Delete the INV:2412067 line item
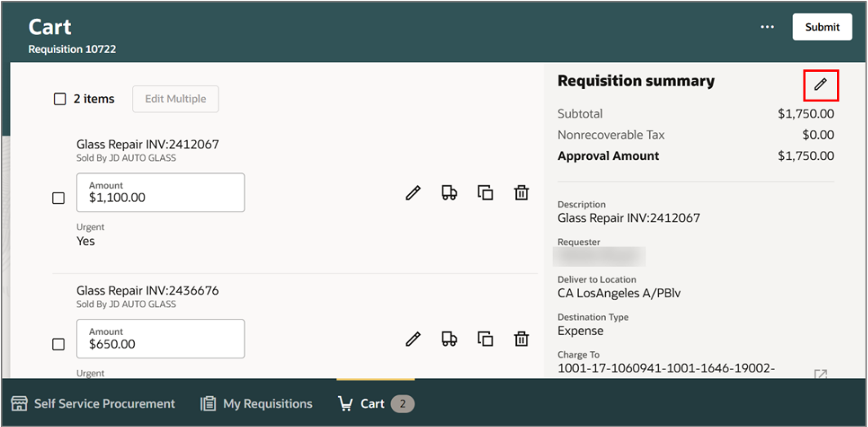868x427 pixels. click(521, 193)
